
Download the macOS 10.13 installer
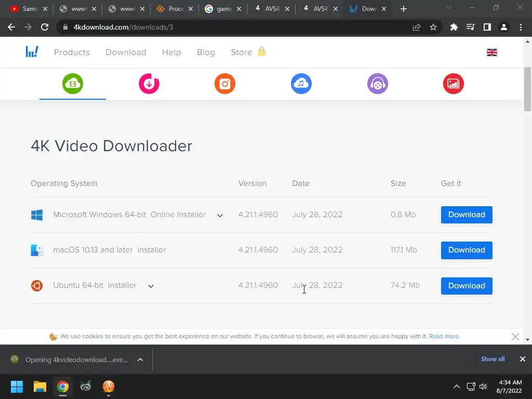tap(467, 250)
